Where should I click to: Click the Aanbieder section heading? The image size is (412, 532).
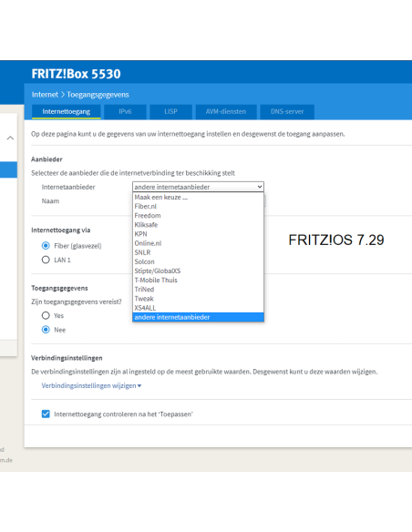(x=46, y=159)
